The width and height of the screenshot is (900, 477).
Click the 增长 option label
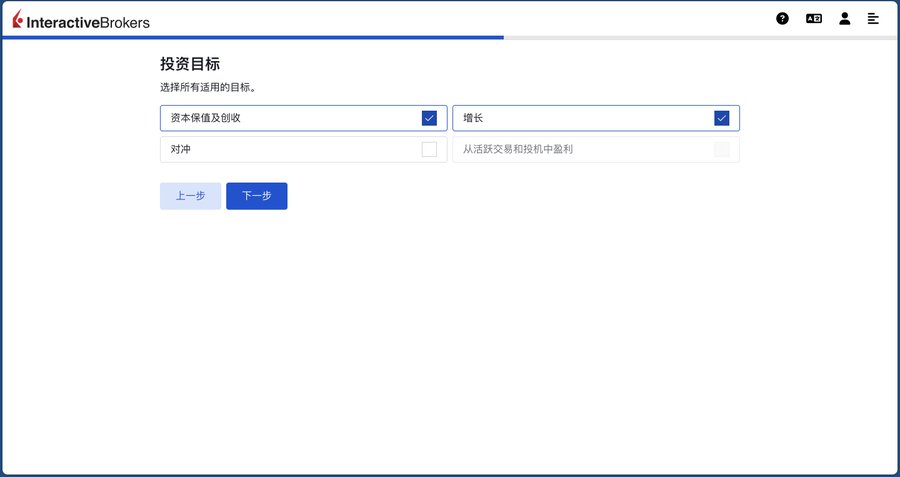tap(473, 118)
